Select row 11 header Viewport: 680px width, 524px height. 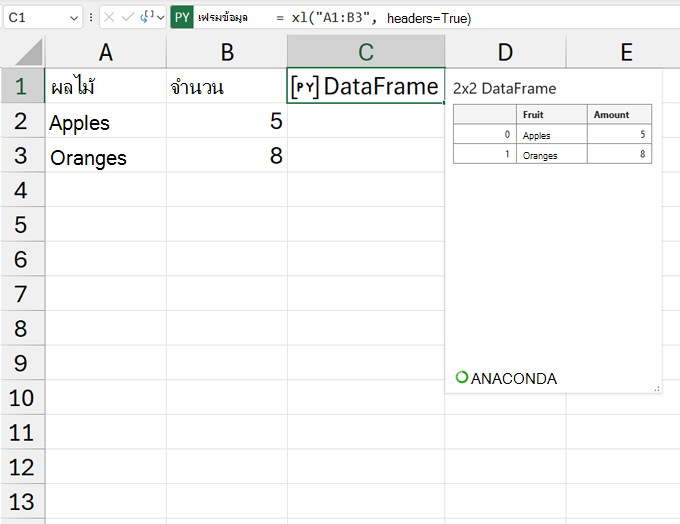pyautogui.click(x=23, y=432)
